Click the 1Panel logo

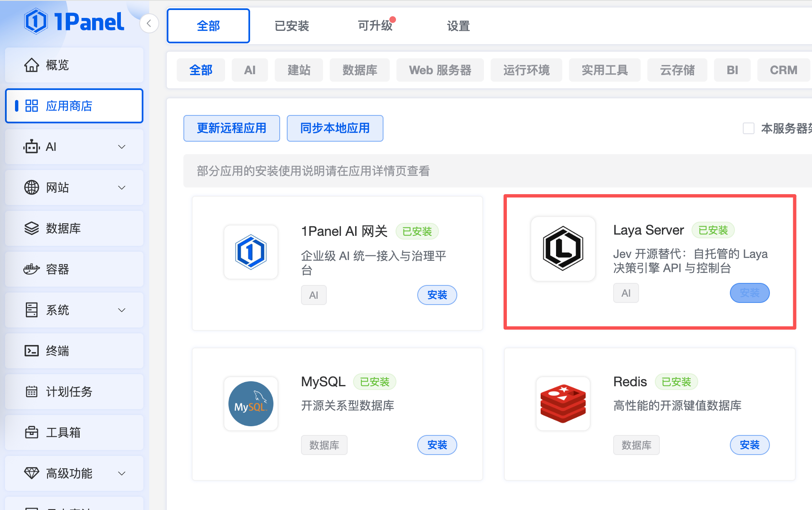point(74,21)
